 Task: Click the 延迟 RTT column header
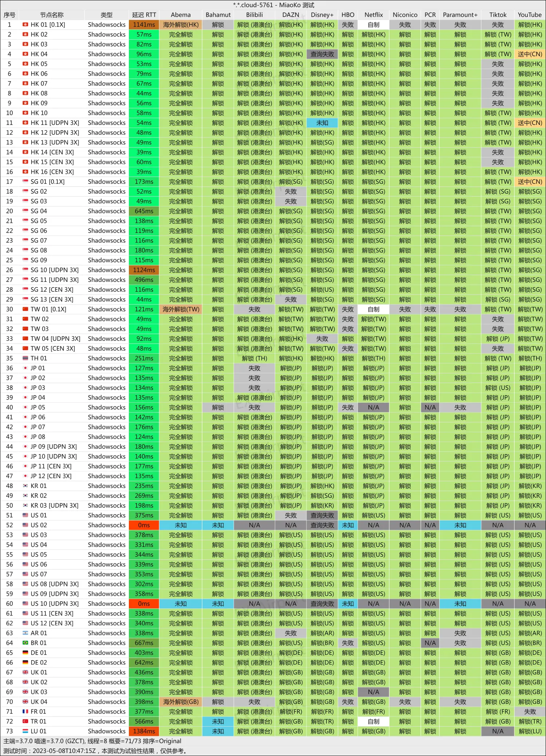click(144, 15)
